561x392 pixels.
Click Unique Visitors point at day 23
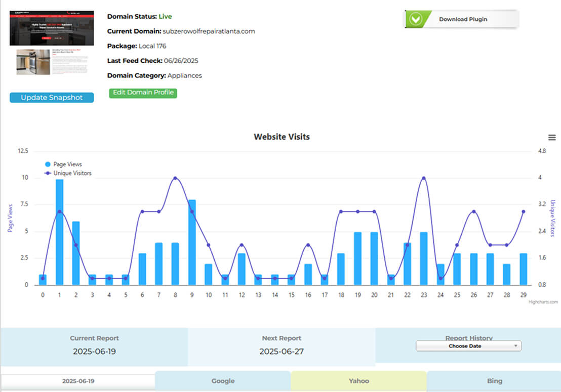click(x=424, y=178)
